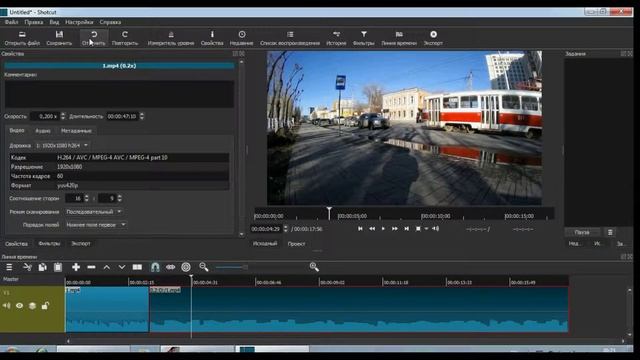Image resolution: width=640 pixels, height=360 pixels.
Task: Toggle ripple all tracks target icon
Action: (186, 267)
